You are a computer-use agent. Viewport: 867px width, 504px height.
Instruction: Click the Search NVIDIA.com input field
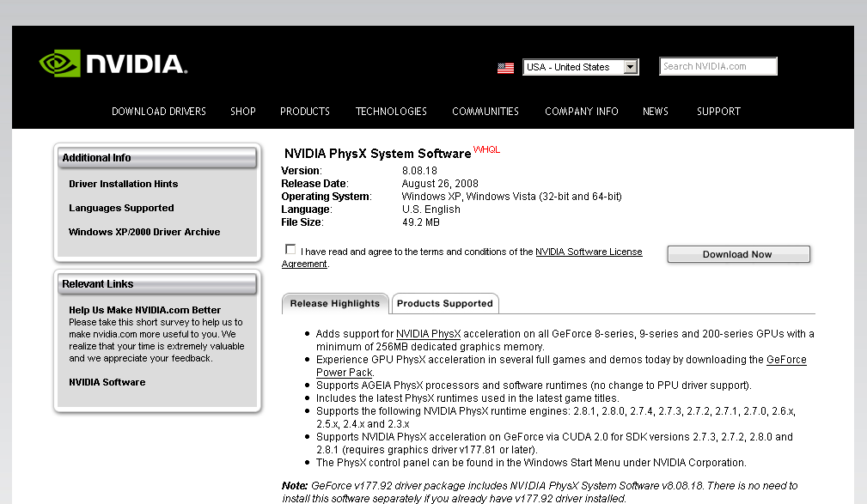click(717, 66)
